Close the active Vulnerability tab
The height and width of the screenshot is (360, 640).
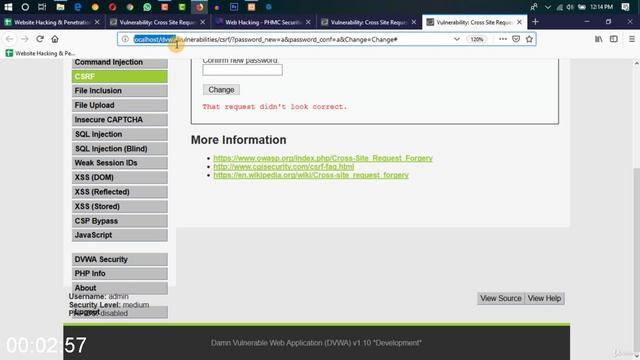click(519, 22)
